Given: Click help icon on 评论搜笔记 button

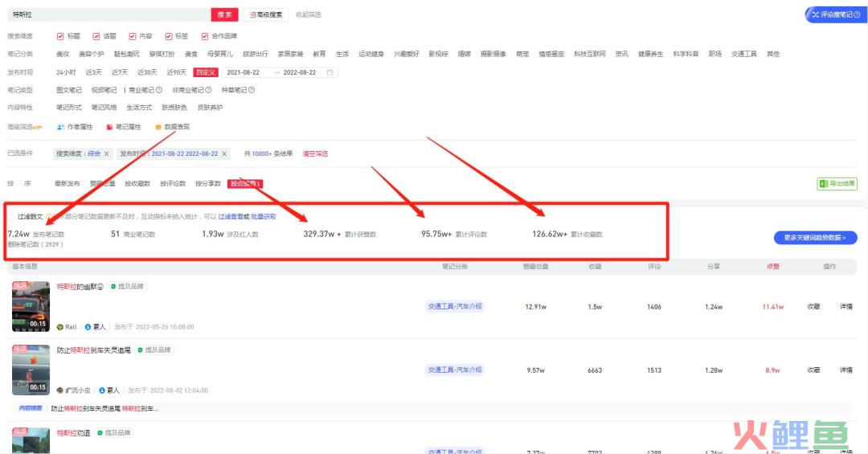Looking at the screenshot, I should pyautogui.click(x=857, y=15).
